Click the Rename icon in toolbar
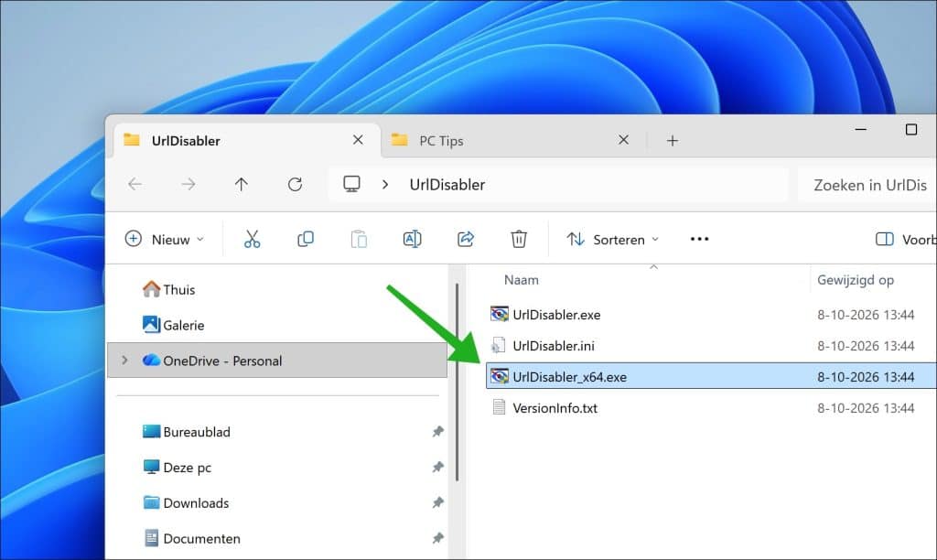 413,239
